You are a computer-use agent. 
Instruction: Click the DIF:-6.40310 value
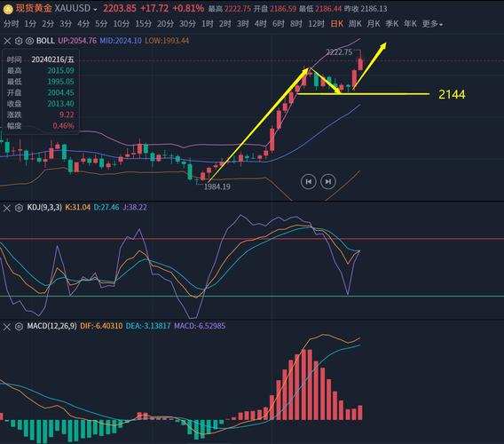tap(101, 326)
